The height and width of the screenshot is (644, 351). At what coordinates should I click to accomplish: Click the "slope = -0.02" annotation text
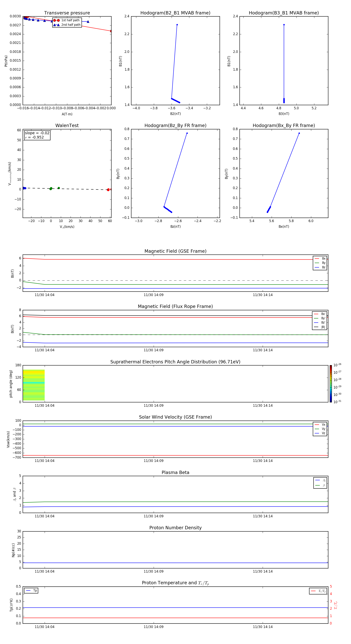tap(37, 133)
